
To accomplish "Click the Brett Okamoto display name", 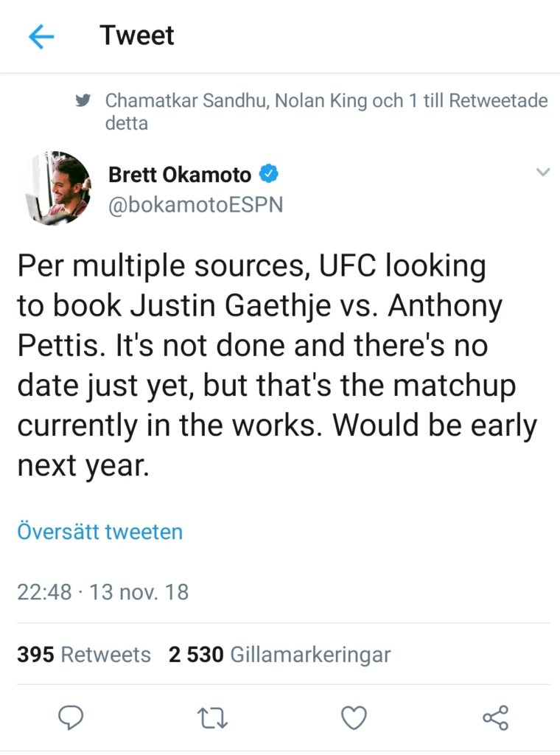I will tap(180, 175).
